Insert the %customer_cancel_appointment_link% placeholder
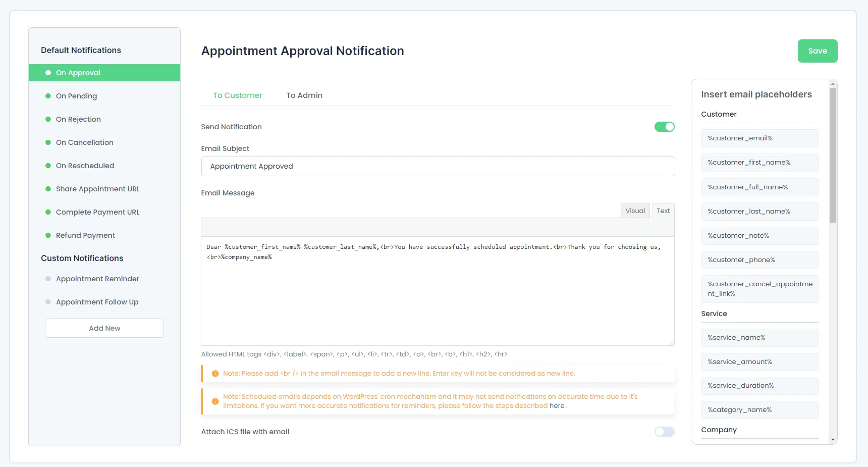Screen dimensions: 868x467 [759, 289]
